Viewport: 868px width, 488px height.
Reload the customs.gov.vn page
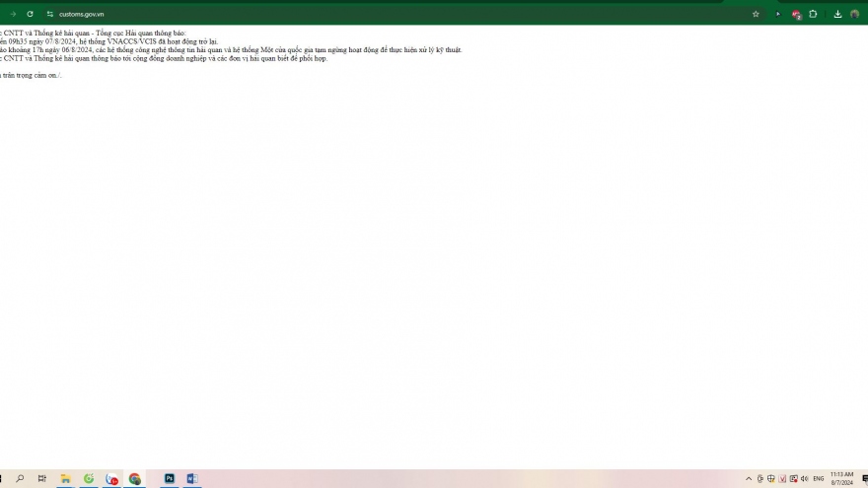[x=30, y=14]
